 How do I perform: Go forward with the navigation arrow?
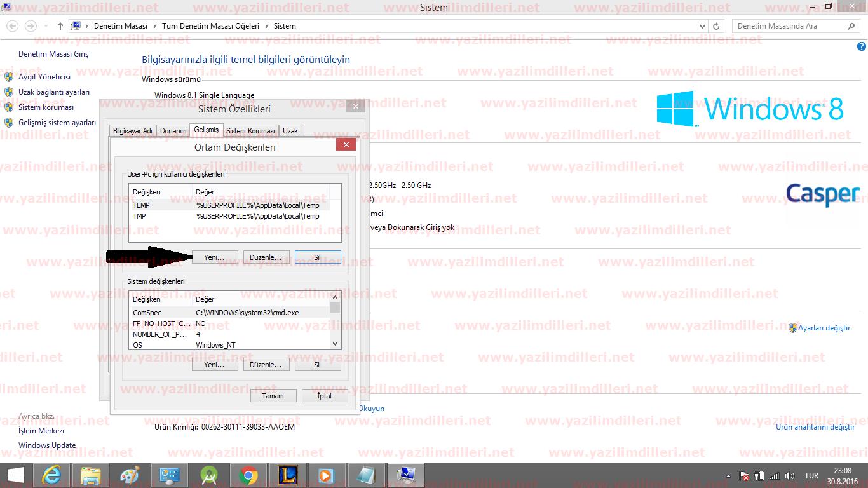tap(31, 26)
